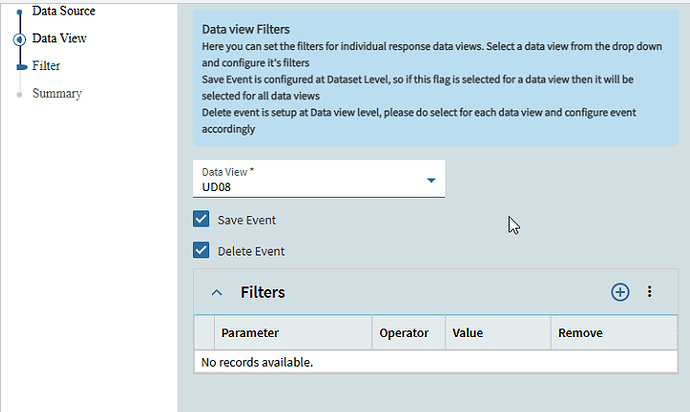Click the Remove column header

(580, 333)
